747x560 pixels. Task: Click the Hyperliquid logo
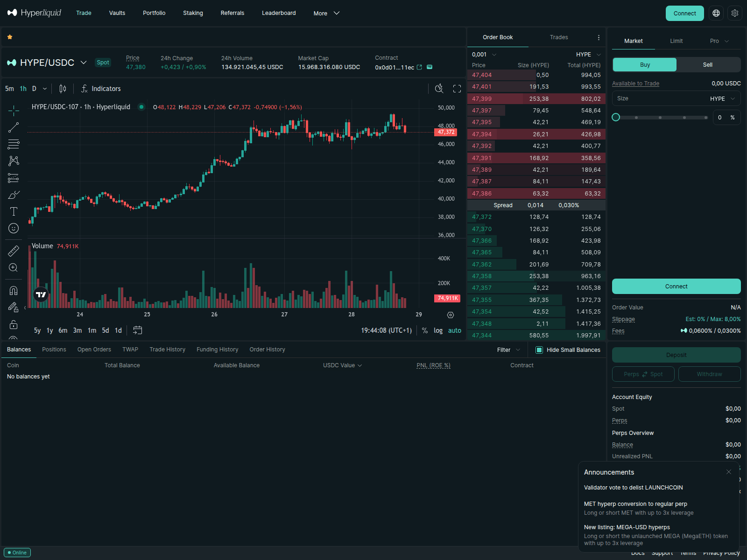pyautogui.click(x=34, y=13)
